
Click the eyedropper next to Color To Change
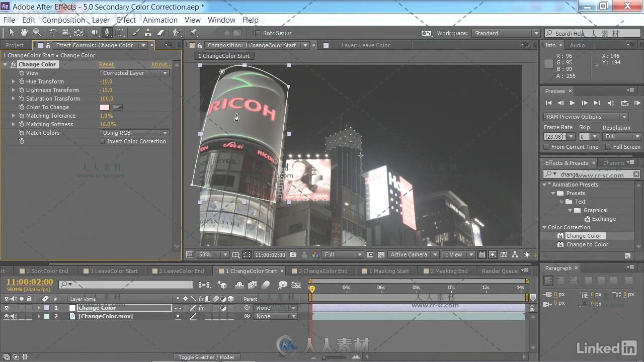(117, 107)
